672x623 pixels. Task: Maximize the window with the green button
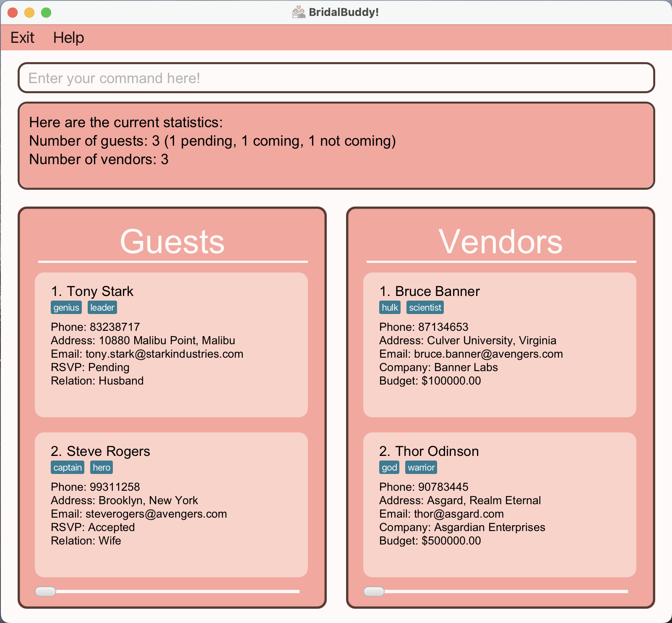pos(46,13)
